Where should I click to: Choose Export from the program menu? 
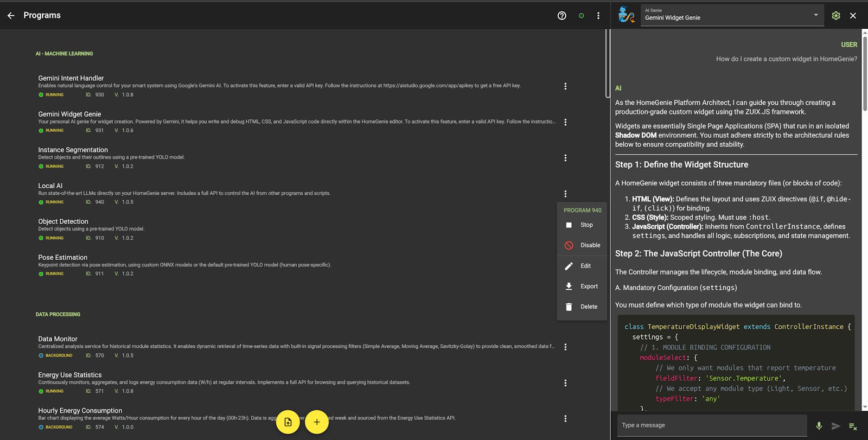589,286
